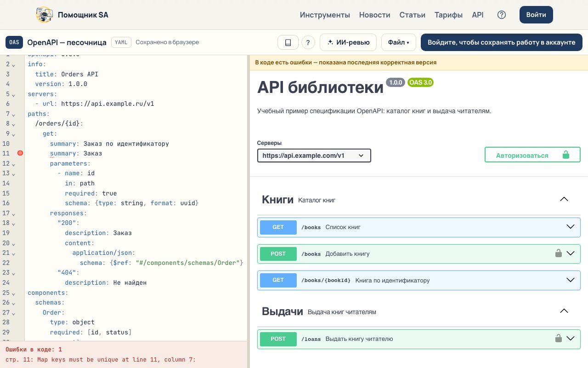This screenshot has height=368, width=588.
Task: Expand the POST /loans chevron
Action: 571,339
